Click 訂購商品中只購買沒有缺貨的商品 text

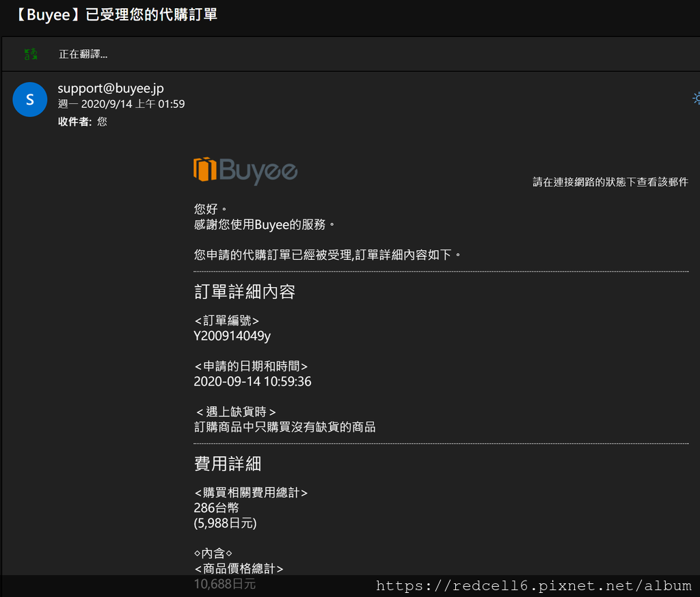[285, 427]
